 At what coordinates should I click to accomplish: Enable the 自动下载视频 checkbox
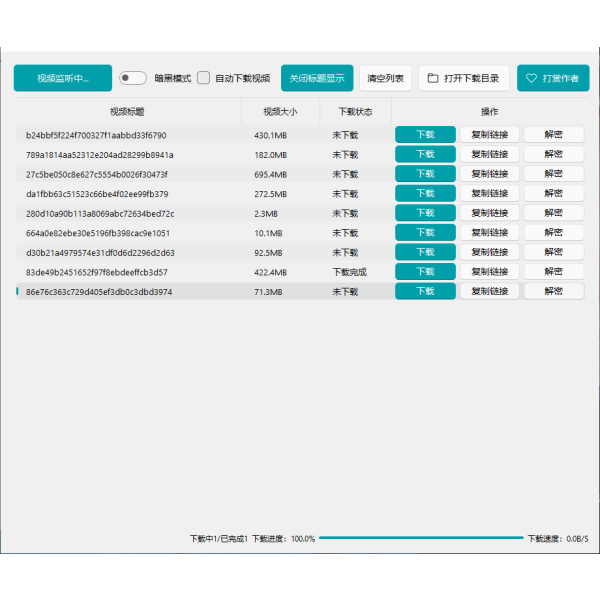[204, 78]
